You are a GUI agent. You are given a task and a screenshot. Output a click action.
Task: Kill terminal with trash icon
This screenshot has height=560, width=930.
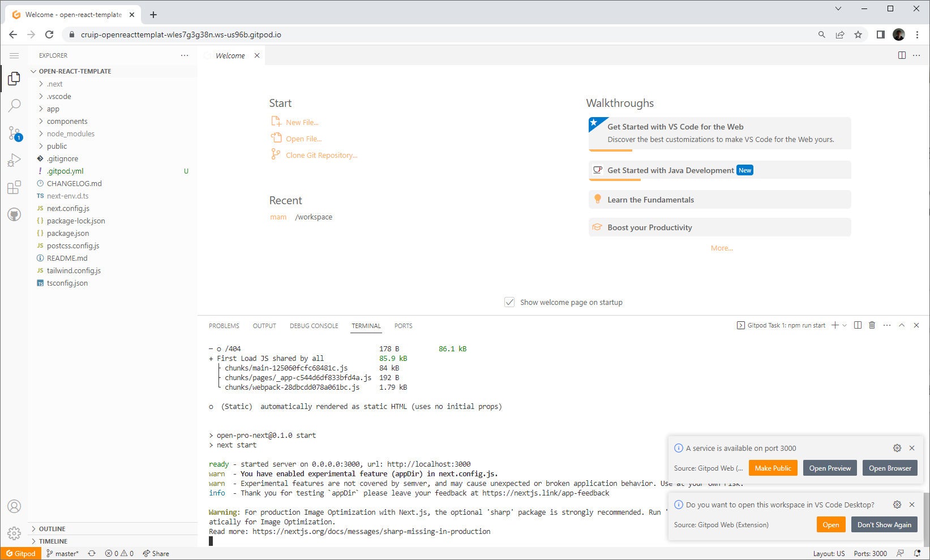[872, 325]
